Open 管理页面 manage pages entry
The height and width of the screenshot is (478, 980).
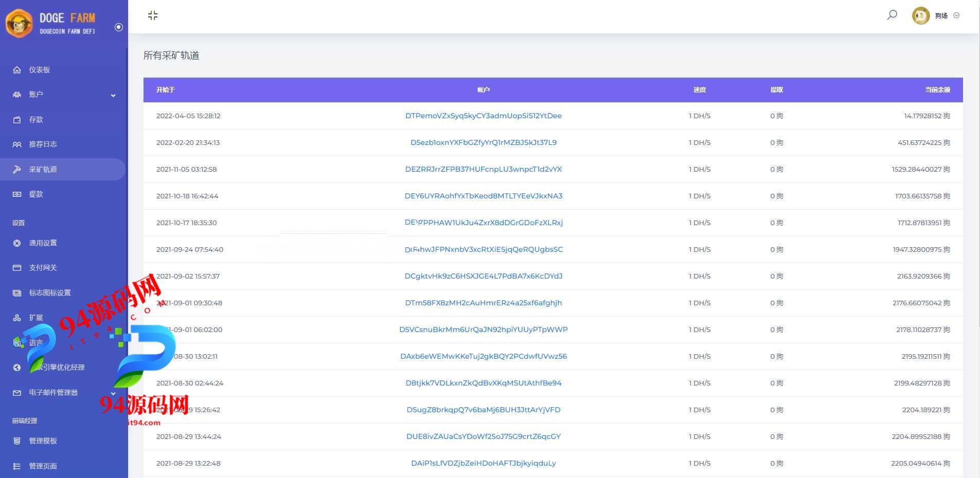pyautogui.click(x=43, y=466)
